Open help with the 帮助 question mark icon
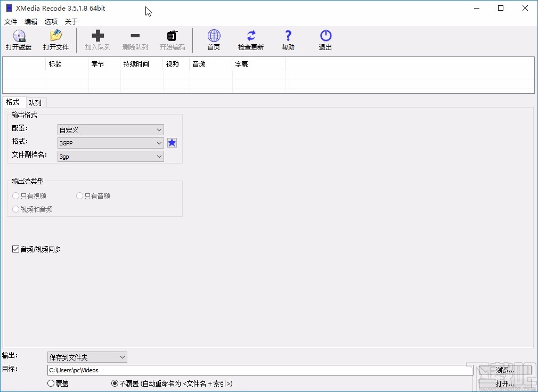 288,40
